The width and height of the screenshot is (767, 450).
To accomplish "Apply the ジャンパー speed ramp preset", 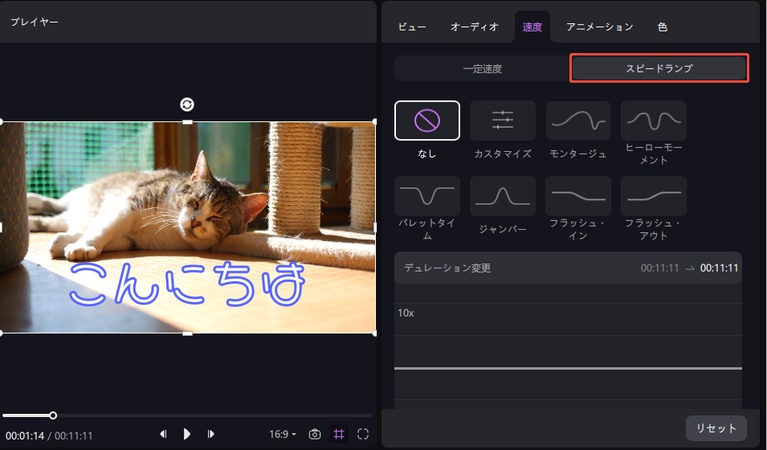I will (502, 196).
